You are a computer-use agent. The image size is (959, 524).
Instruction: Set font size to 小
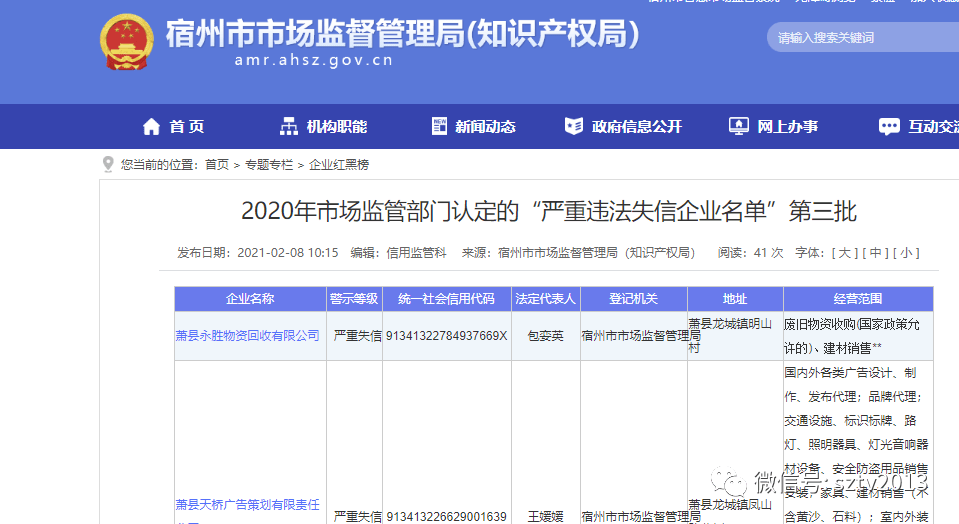pyautogui.click(x=906, y=253)
